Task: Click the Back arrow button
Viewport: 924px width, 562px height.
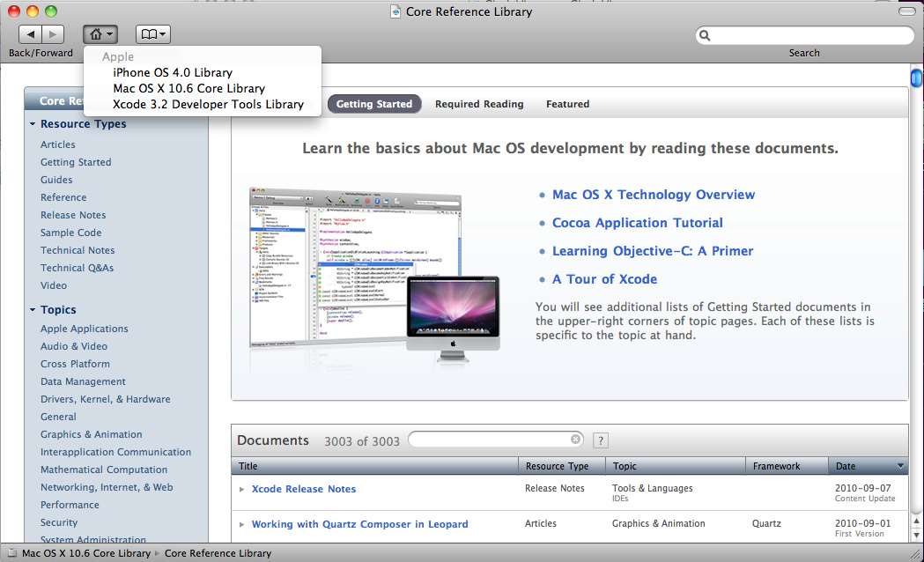Action: pos(30,34)
